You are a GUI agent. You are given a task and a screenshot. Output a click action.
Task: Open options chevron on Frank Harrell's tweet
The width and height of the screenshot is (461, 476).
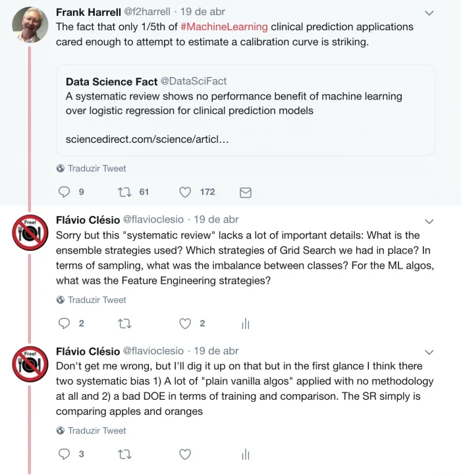coord(429,13)
